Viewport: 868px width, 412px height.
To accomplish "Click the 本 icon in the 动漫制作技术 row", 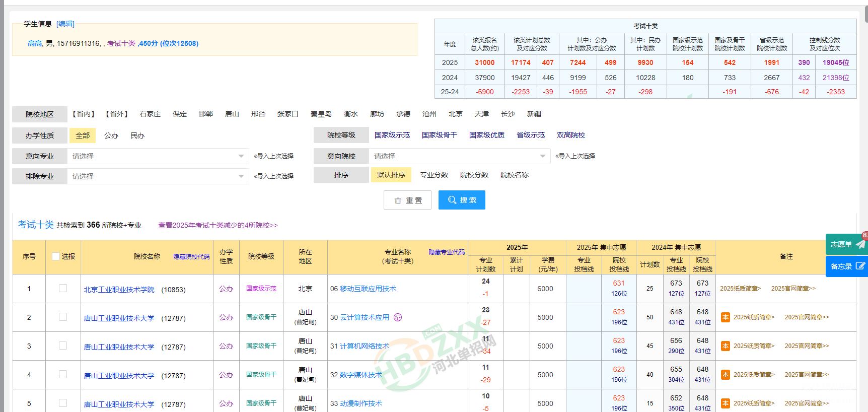I will [x=726, y=403].
